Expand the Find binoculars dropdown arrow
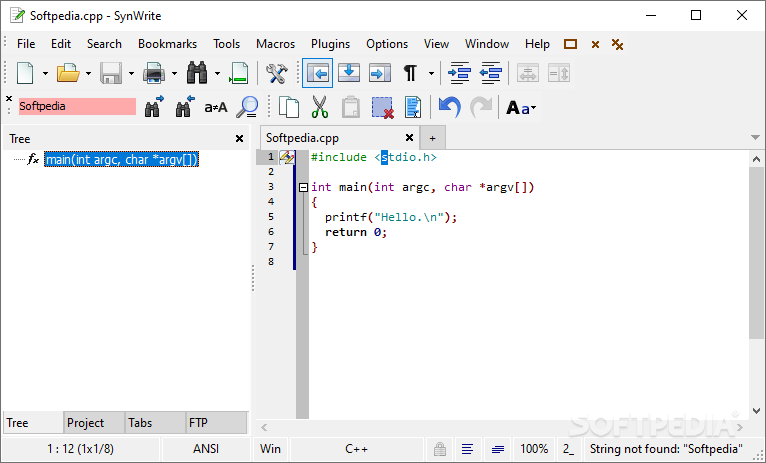The height and width of the screenshot is (463, 766). (x=217, y=74)
